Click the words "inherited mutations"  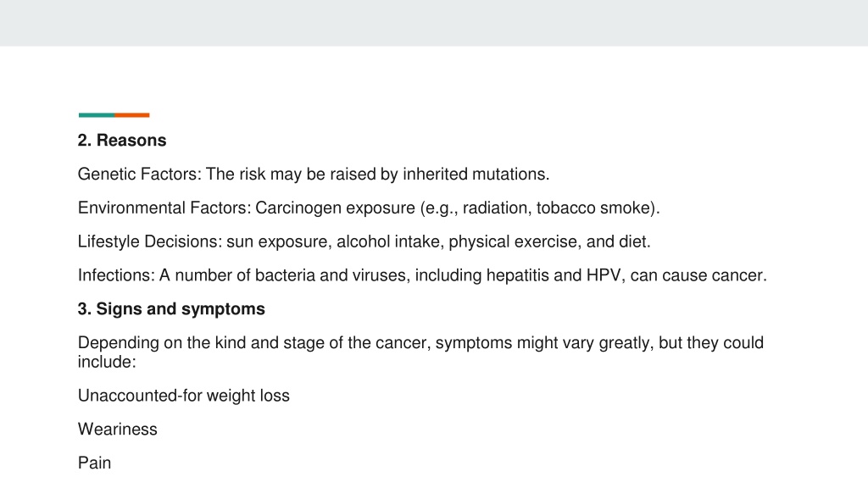[x=475, y=175]
